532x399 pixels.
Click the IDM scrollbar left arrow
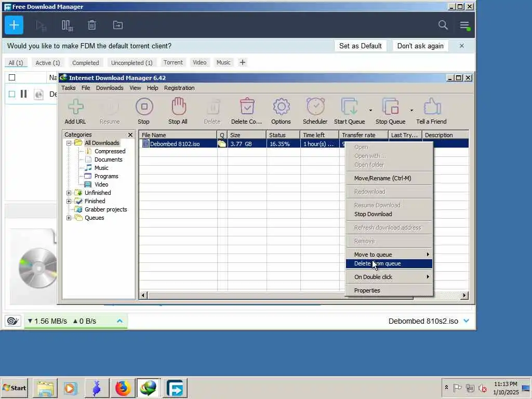pos(143,296)
